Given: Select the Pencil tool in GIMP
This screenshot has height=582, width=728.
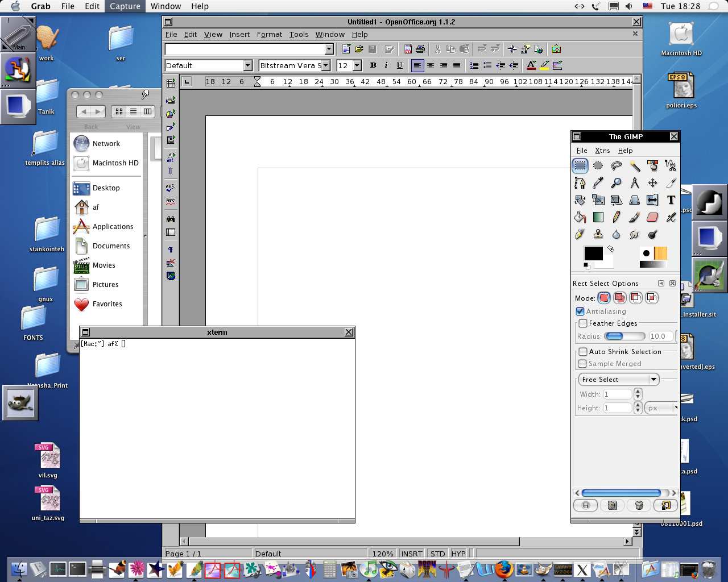Looking at the screenshot, I should (x=616, y=217).
